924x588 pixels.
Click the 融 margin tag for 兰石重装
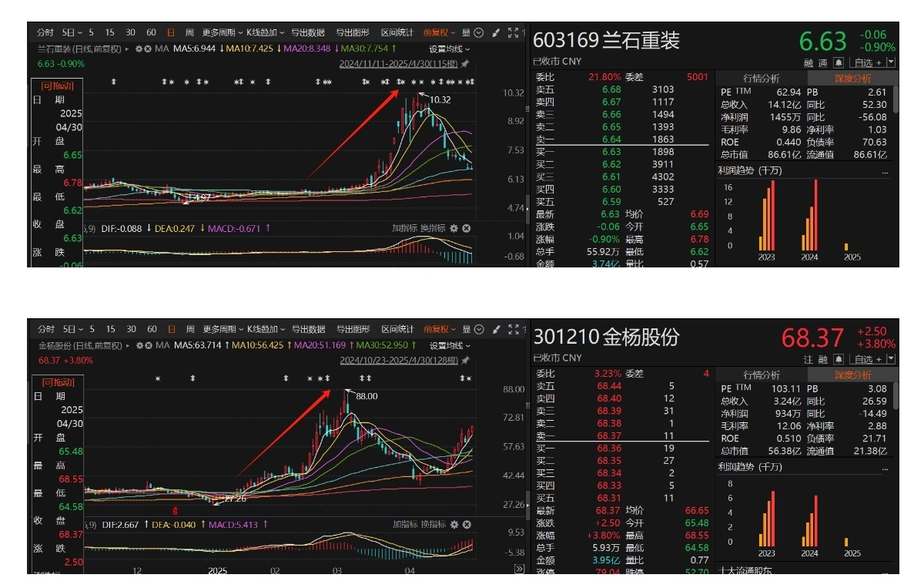click(x=808, y=62)
